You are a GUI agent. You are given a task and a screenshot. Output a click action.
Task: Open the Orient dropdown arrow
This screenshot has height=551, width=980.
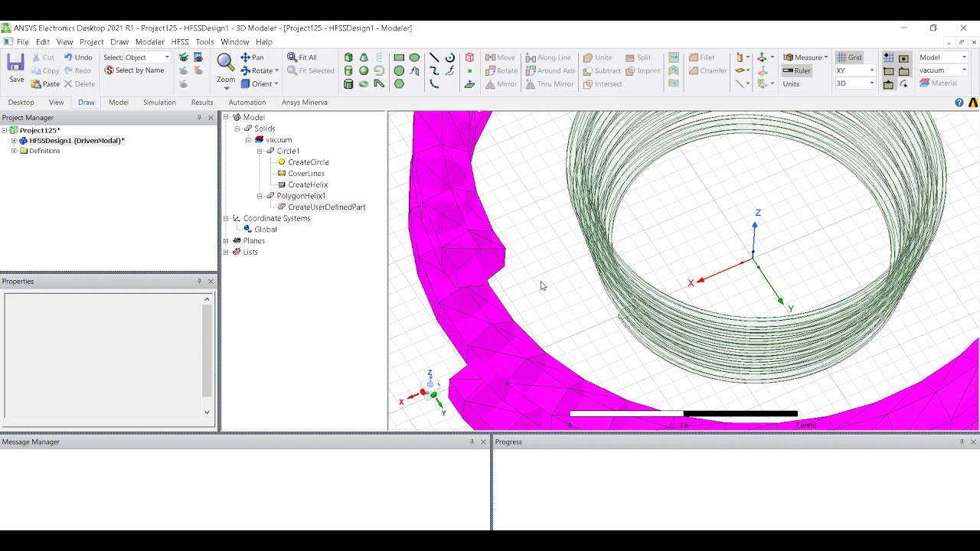click(x=276, y=84)
